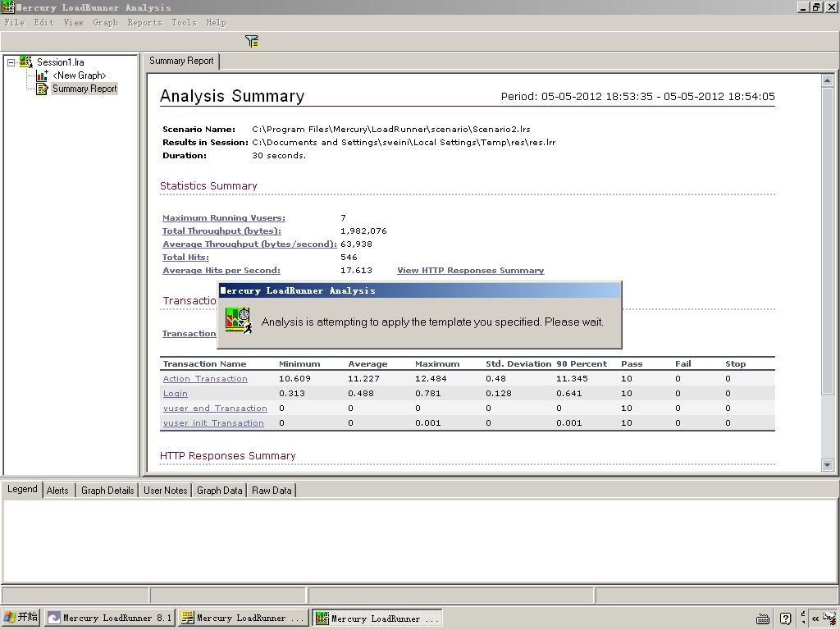The width and height of the screenshot is (840, 630).
Task: Click the filter funnel toolbar icon
Action: coord(252,41)
